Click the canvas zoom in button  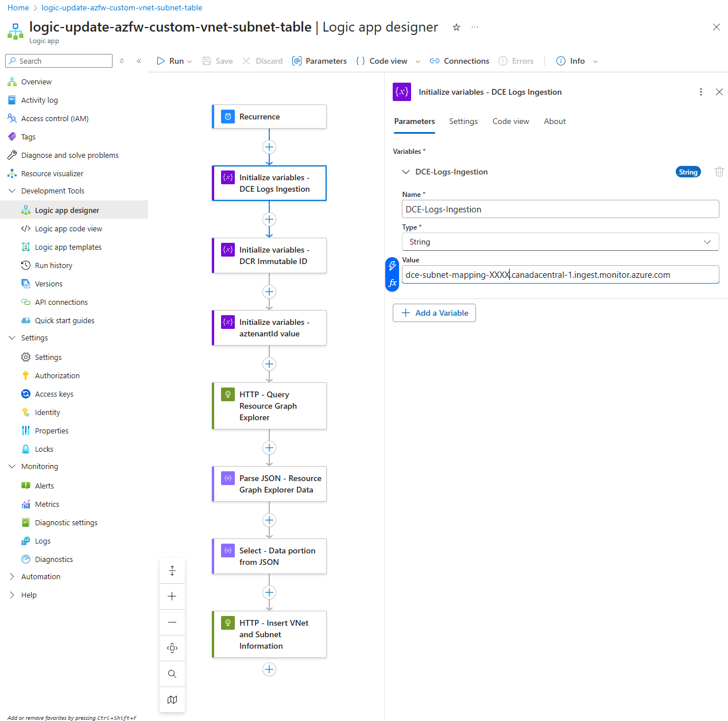click(x=172, y=596)
